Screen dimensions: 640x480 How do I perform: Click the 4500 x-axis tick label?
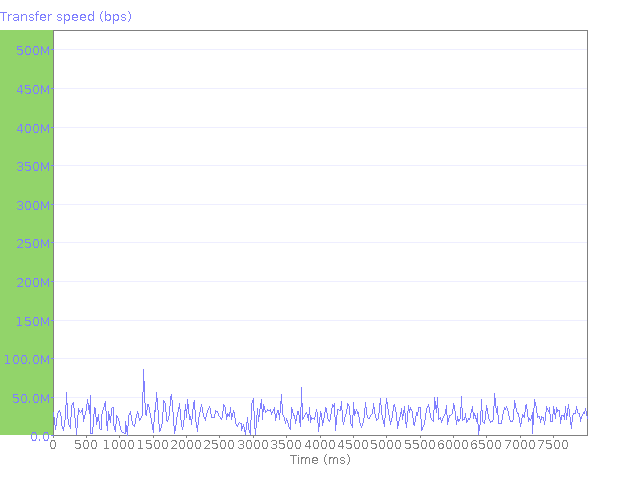353,445
